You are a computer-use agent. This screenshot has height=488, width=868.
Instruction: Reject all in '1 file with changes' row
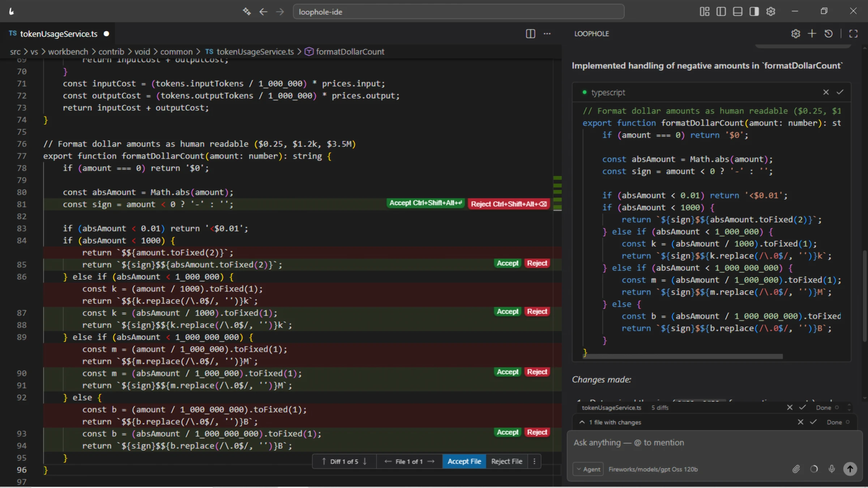pyautogui.click(x=801, y=422)
